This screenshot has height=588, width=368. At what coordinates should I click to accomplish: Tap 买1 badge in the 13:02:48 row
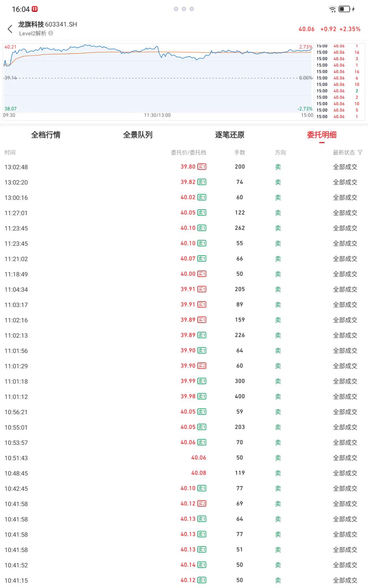click(x=202, y=167)
